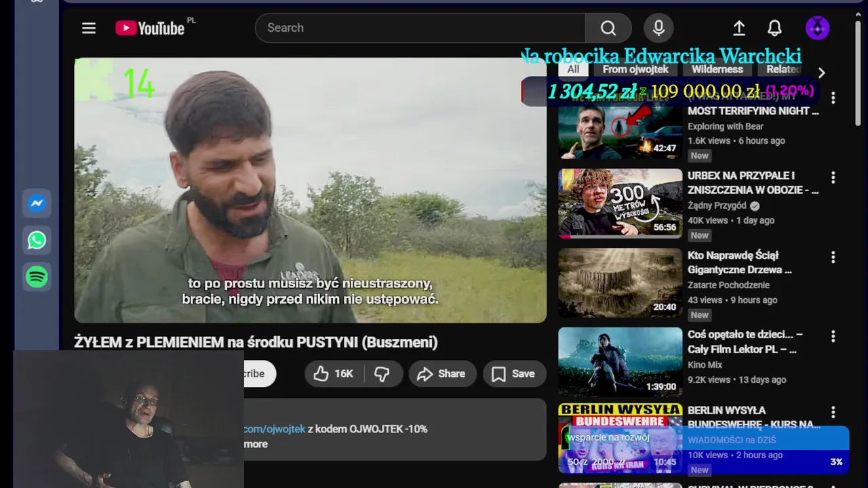Open options for MOST TERRIFYING NIGHT video
This screenshot has width=868, height=488.
click(x=833, y=98)
